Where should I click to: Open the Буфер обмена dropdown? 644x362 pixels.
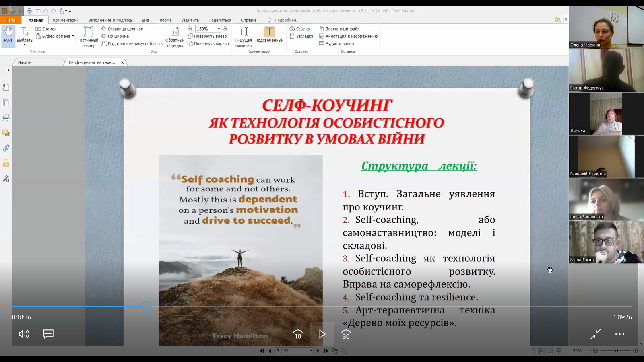[x=55, y=36]
